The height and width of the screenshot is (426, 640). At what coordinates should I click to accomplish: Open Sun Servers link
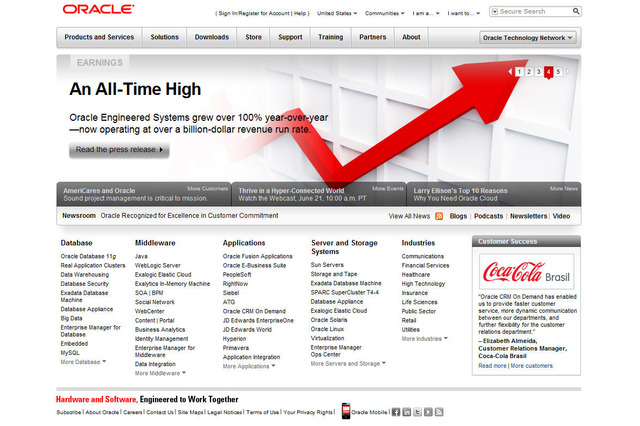[x=327, y=265]
